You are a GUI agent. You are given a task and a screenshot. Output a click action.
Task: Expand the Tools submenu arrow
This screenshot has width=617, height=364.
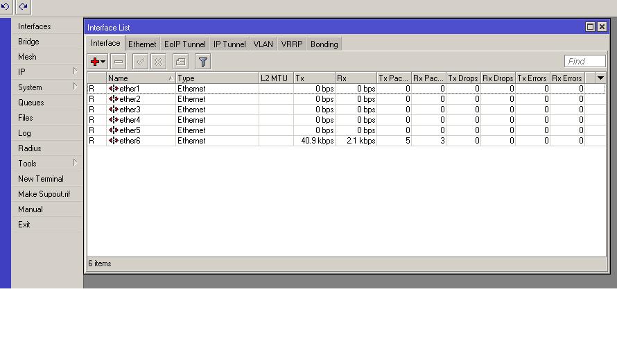75,162
